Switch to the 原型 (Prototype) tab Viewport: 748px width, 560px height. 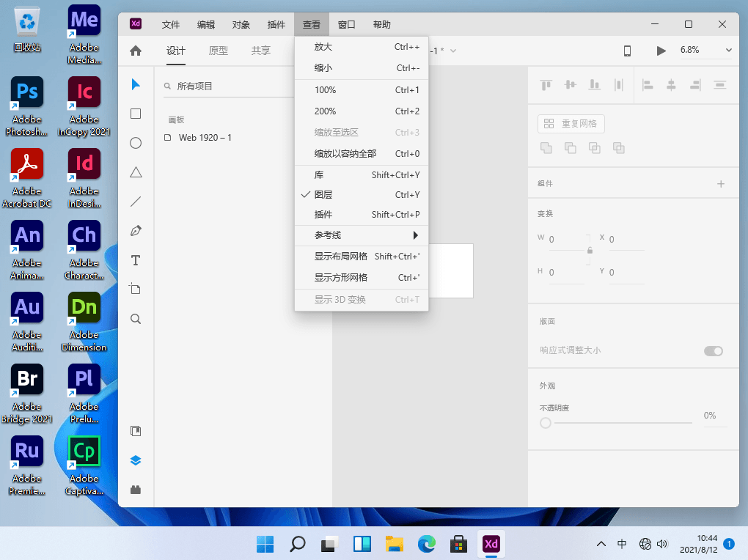click(219, 51)
